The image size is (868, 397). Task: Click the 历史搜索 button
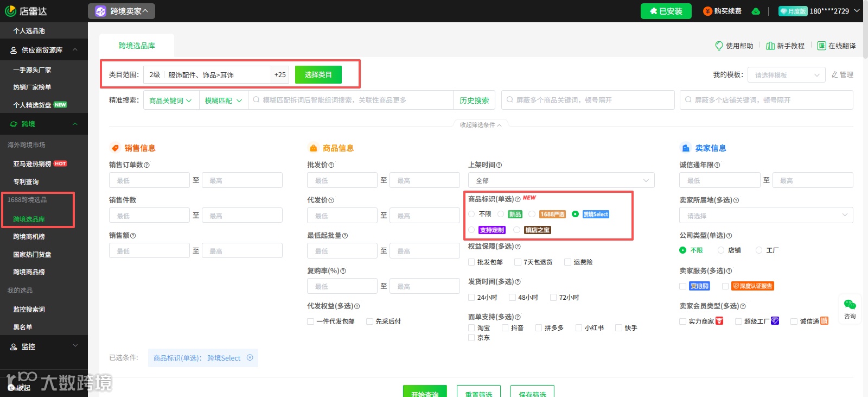point(474,100)
